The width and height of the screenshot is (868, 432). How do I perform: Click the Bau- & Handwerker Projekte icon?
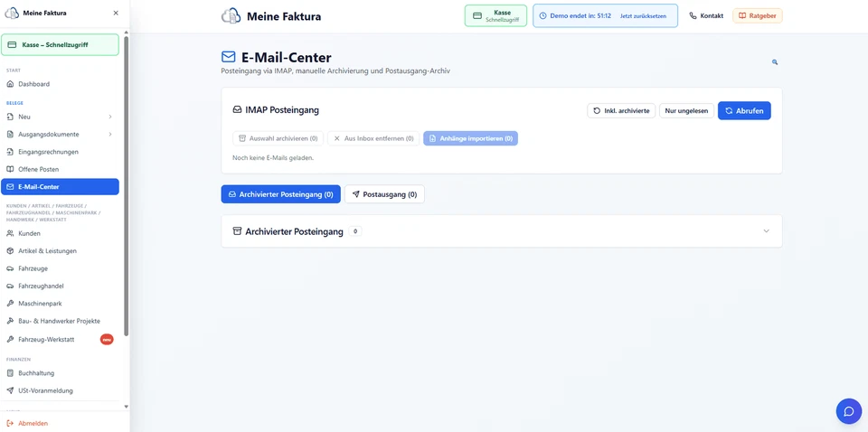click(10, 322)
